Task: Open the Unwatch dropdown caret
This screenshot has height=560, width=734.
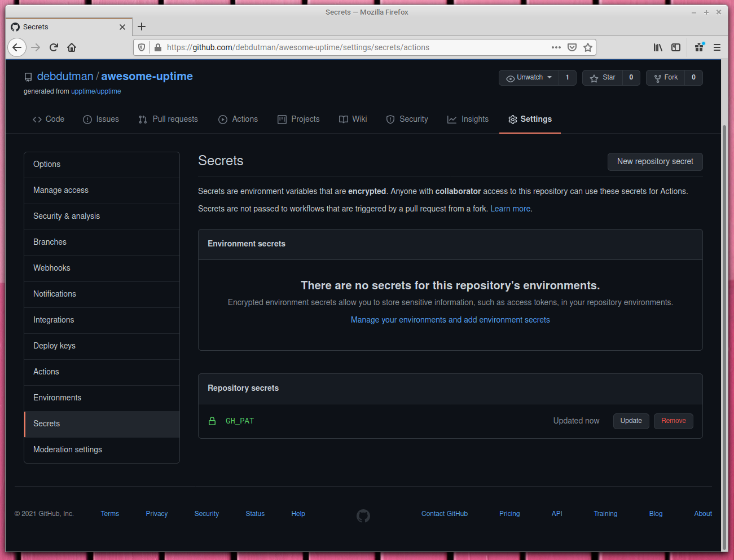Action: click(x=548, y=77)
